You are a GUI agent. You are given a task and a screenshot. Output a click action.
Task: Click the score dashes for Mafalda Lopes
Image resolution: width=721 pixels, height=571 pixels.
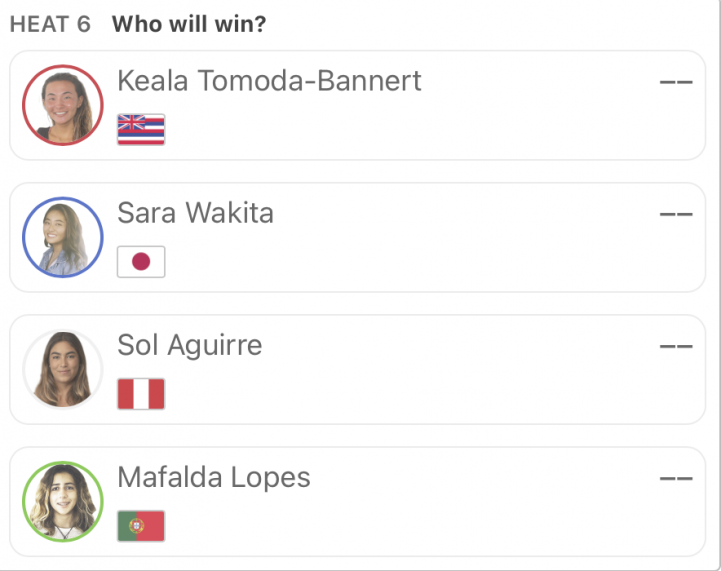click(x=676, y=479)
